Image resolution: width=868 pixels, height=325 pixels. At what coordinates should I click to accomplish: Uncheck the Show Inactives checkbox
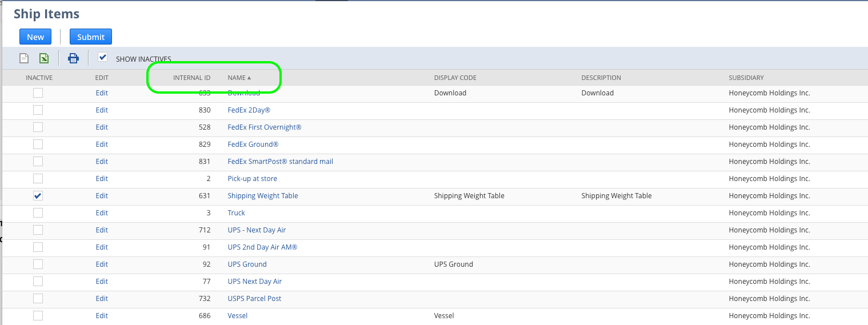(102, 57)
